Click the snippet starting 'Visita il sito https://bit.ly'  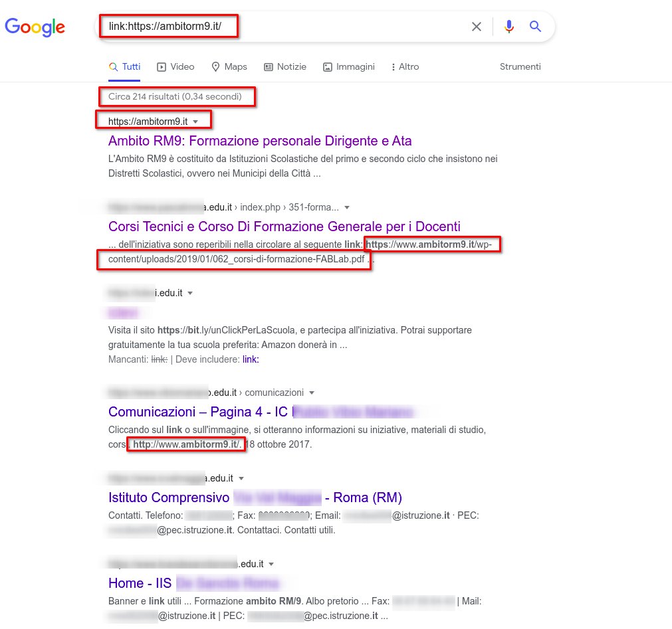290,337
